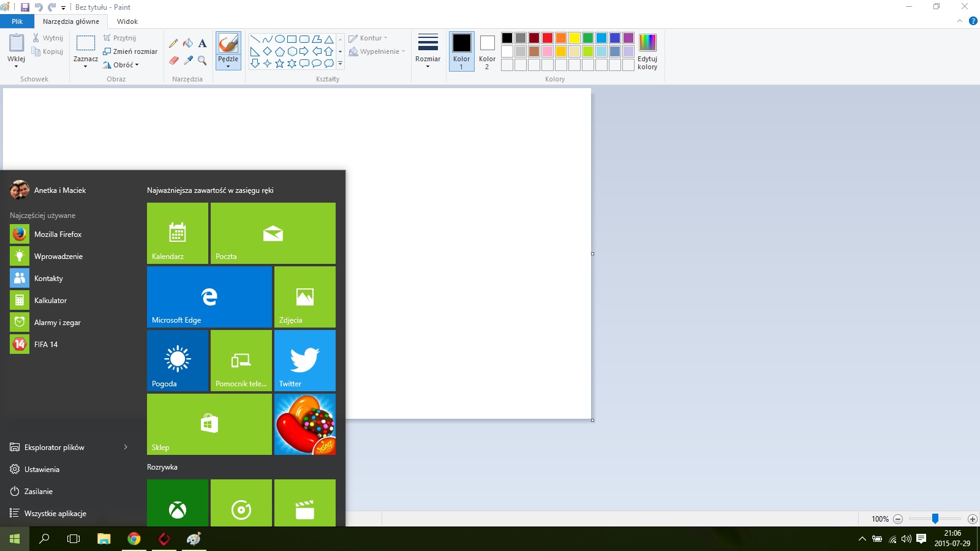Switch to the Widok tab
This screenshot has height=551, width=980.
click(x=127, y=21)
